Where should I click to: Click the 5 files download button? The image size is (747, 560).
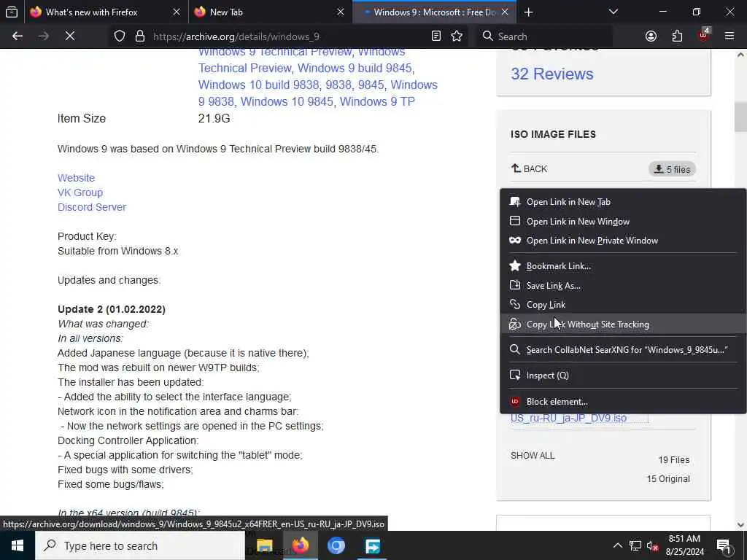click(x=672, y=169)
